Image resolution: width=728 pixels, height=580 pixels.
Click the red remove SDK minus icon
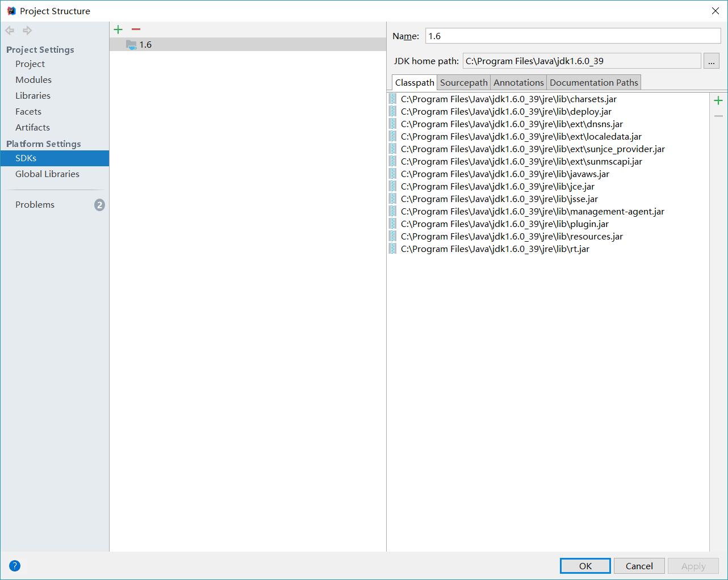[x=136, y=30]
